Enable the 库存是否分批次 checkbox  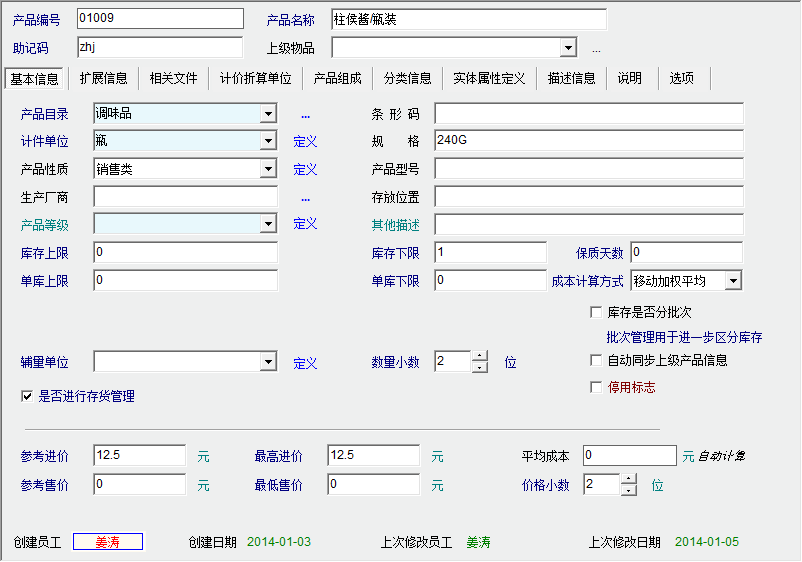pyautogui.click(x=596, y=312)
